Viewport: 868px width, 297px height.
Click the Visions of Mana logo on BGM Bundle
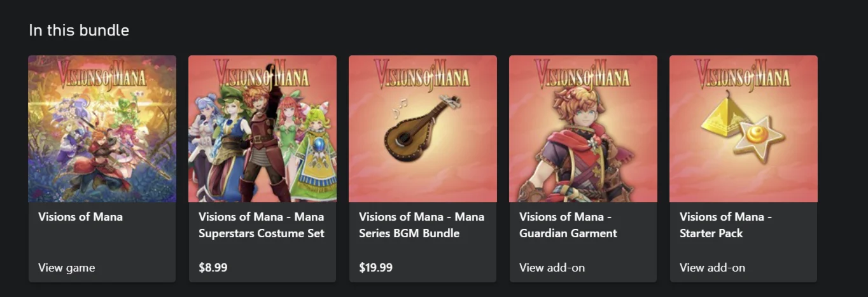[422, 73]
